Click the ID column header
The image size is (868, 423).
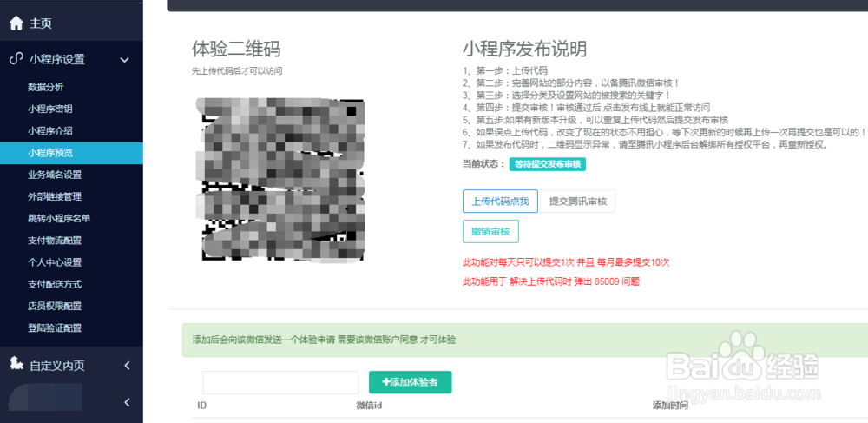(201, 406)
